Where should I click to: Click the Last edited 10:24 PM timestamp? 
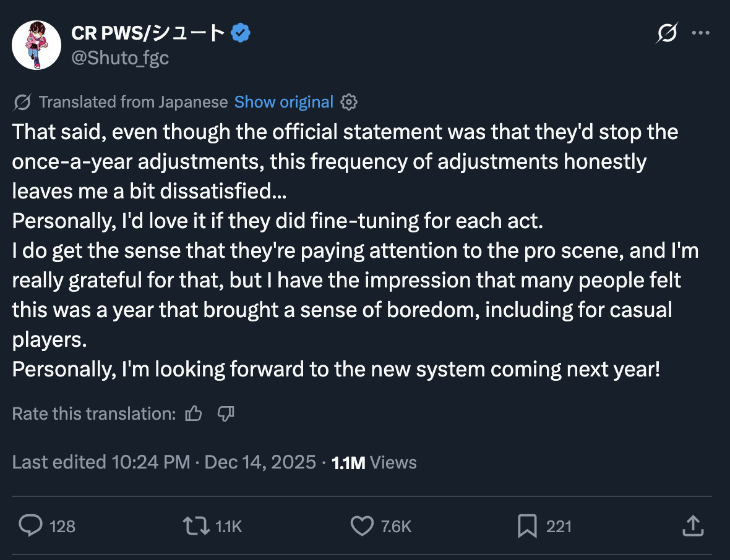101,462
